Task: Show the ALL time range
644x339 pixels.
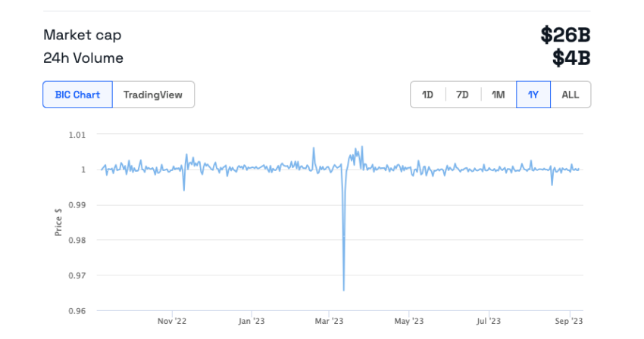Action: click(x=571, y=95)
